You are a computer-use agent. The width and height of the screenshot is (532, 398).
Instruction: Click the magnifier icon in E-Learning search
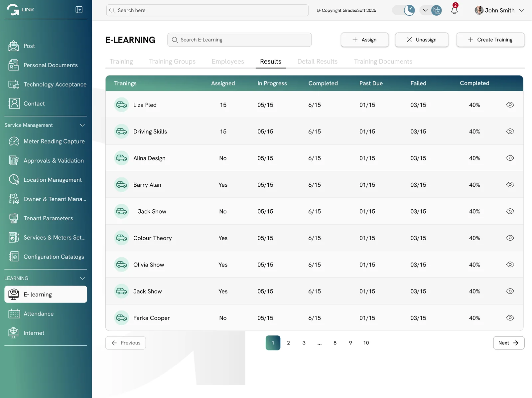175,40
